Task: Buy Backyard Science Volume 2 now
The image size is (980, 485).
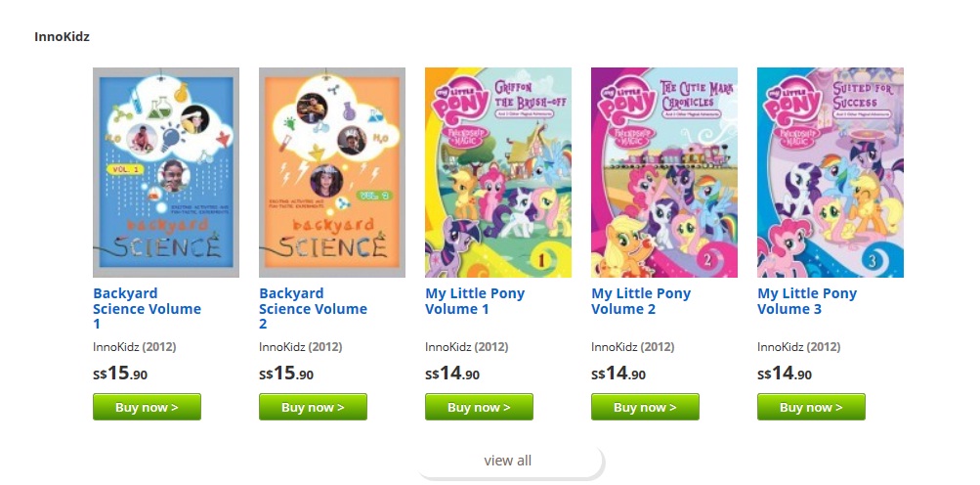Action: coord(313,407)
